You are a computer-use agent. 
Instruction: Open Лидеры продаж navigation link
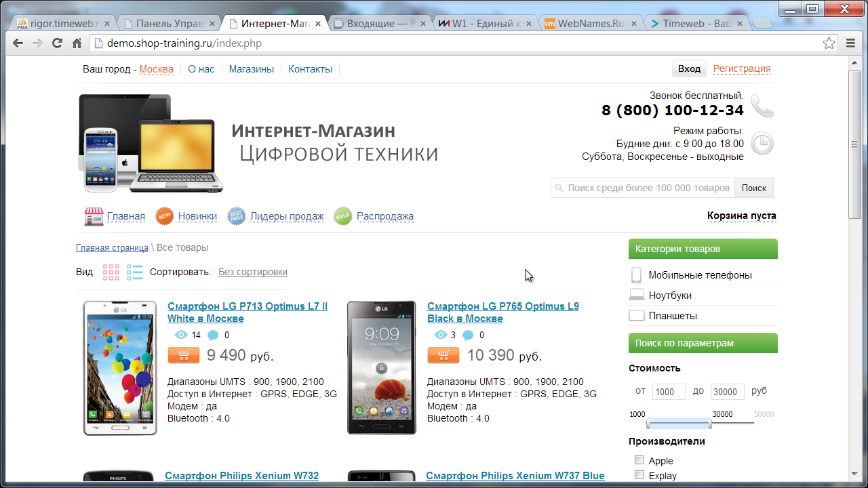pos(287,216)
